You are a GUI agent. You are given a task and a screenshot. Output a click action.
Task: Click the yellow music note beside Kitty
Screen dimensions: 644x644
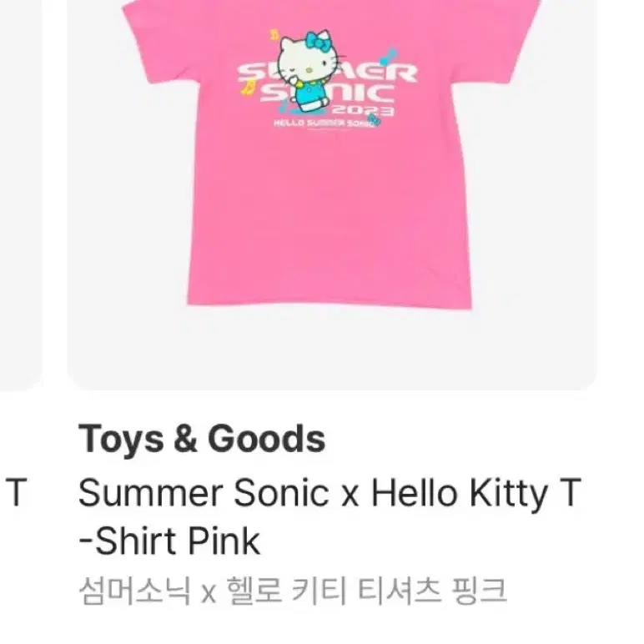coord(247,88)
